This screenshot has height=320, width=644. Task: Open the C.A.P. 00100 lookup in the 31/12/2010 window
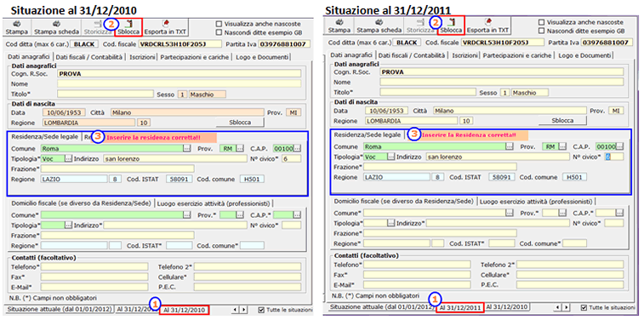[298, 148]
